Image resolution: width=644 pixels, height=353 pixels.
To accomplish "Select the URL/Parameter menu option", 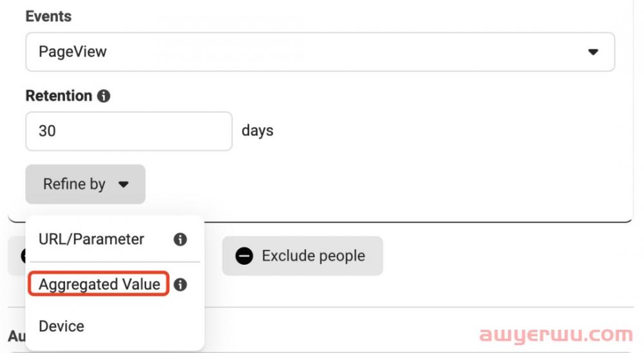I will (91, 239).
